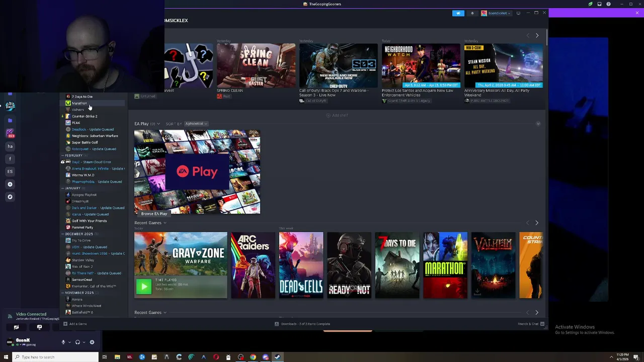
Task: Select theHunter: Call of the Wild entry
Action: click(94, 286)
